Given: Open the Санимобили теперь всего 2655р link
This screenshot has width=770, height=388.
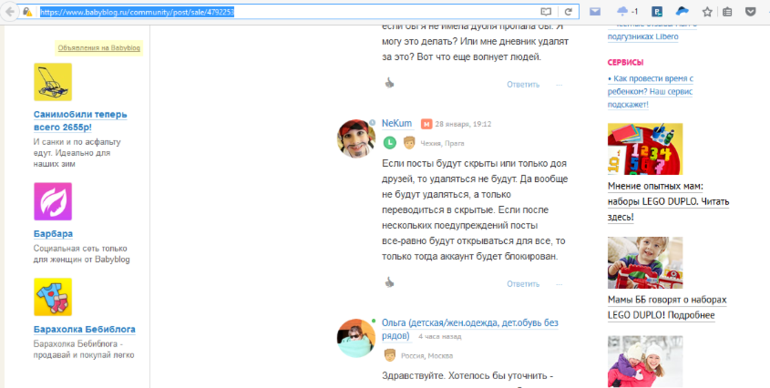Looking at the screenshot, I should tap(81, 121).
